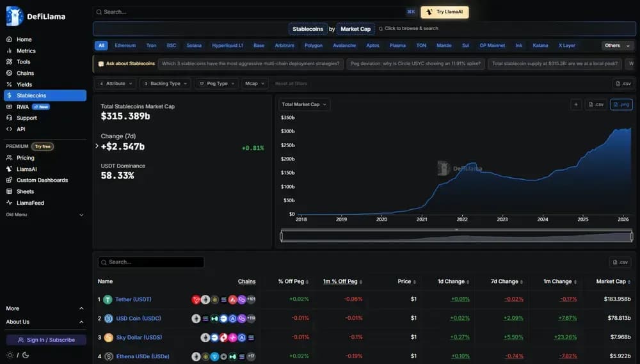Select the Solana chain tab
The height and width of the screenshot is (364, 640).
pyautogui.click(x=193, y=45)
